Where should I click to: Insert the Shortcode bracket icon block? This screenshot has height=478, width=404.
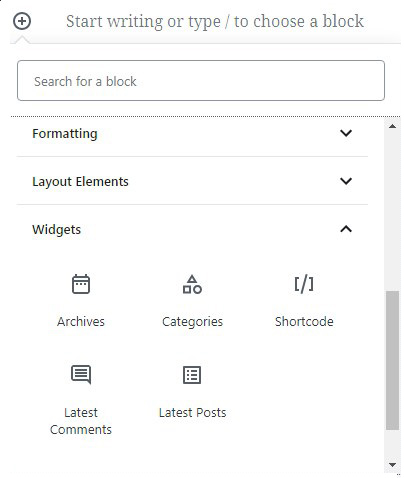pos(304,284)
